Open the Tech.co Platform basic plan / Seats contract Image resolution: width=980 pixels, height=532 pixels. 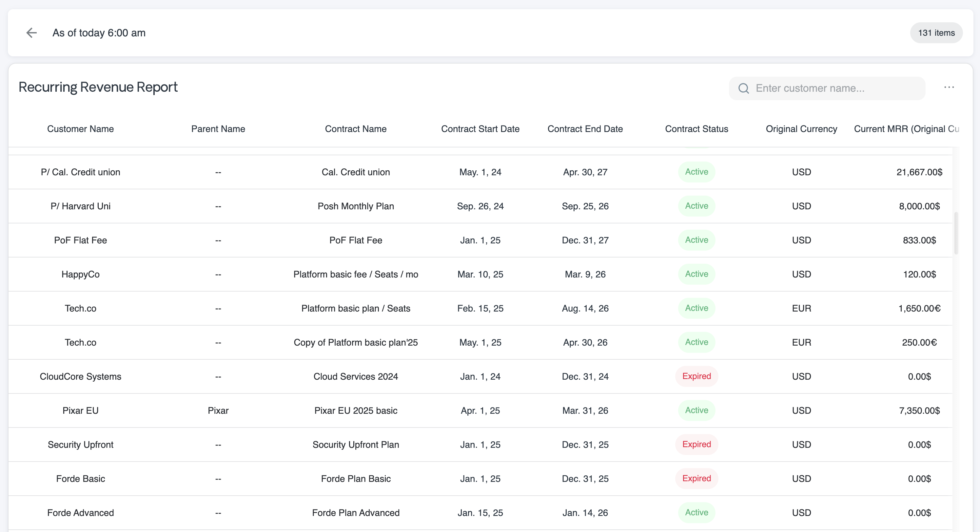click(x=355, y=308)
